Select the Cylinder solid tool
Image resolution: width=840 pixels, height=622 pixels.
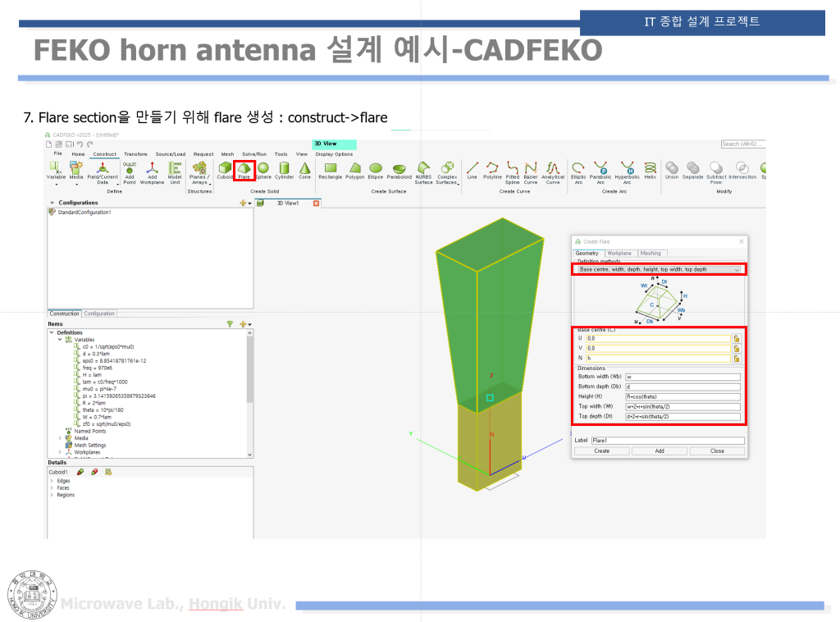click(285, 171)
